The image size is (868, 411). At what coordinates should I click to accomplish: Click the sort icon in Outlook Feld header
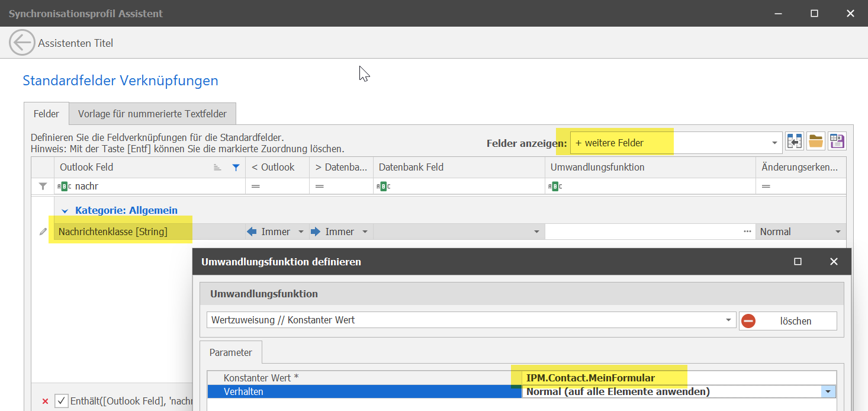(x=217, y=168)
